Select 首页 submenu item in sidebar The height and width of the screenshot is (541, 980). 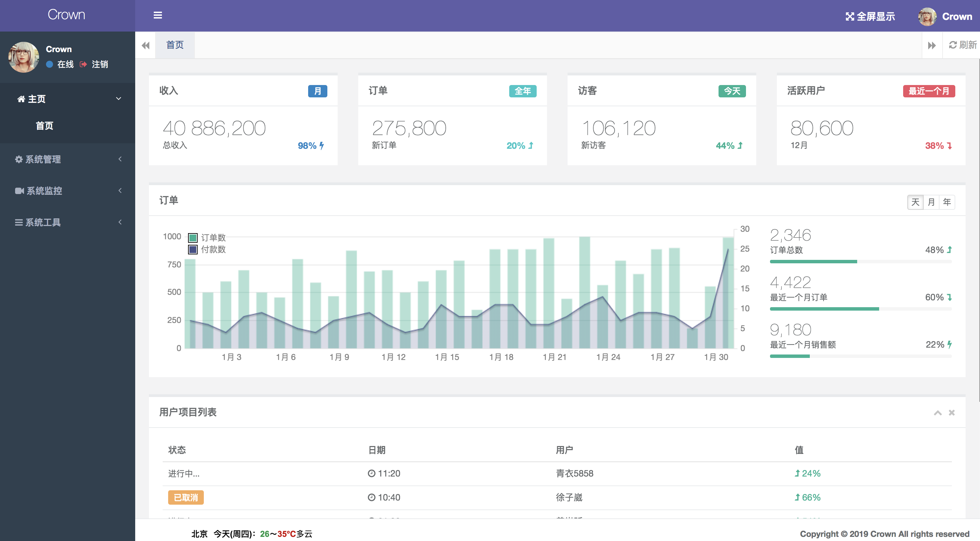coord(45,125)
